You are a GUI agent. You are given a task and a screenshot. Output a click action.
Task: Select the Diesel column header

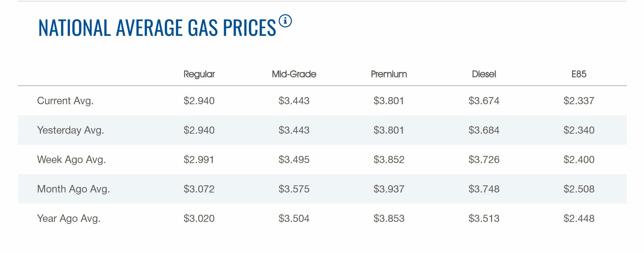coord(484,74)
